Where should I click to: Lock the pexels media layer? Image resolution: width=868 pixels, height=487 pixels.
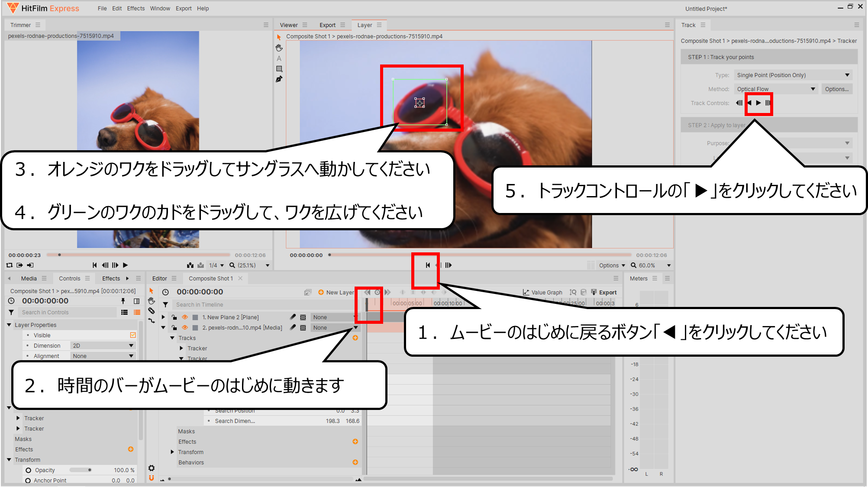point(174,327)
